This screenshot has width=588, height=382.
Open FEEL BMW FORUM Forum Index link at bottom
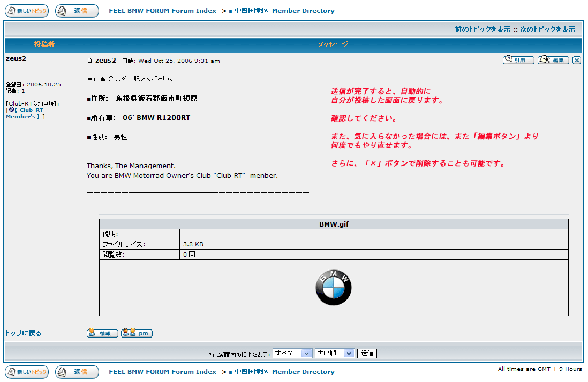pyautogui.click(x=163, y=372)
